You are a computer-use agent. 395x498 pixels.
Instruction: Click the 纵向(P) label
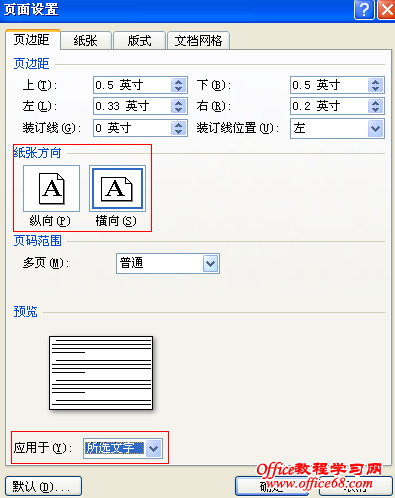50,221
